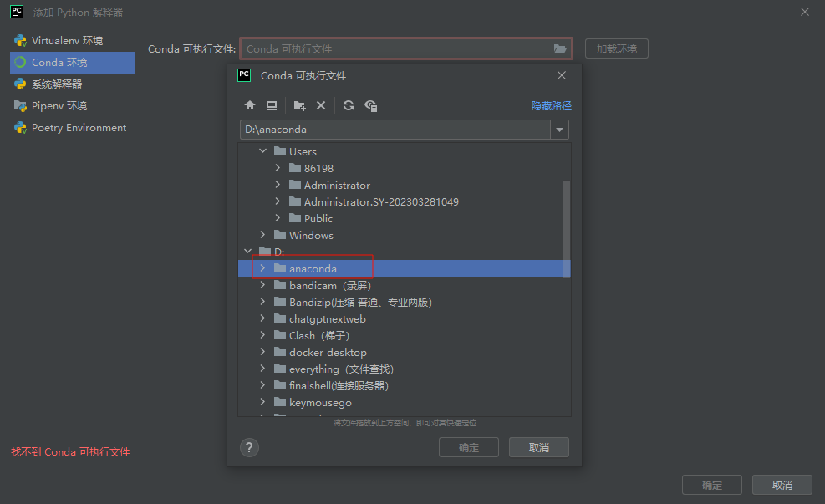Viewport: 825px width, 504px height.
Task: Click the system interpreter python icon
Action: tap(21, 84)
